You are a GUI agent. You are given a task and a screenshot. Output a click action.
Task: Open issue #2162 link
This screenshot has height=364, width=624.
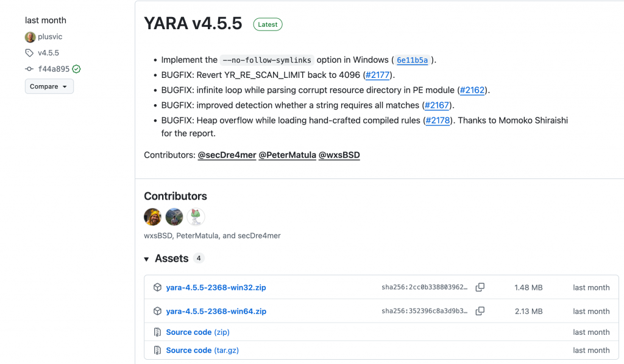click(x=472, y=90)
